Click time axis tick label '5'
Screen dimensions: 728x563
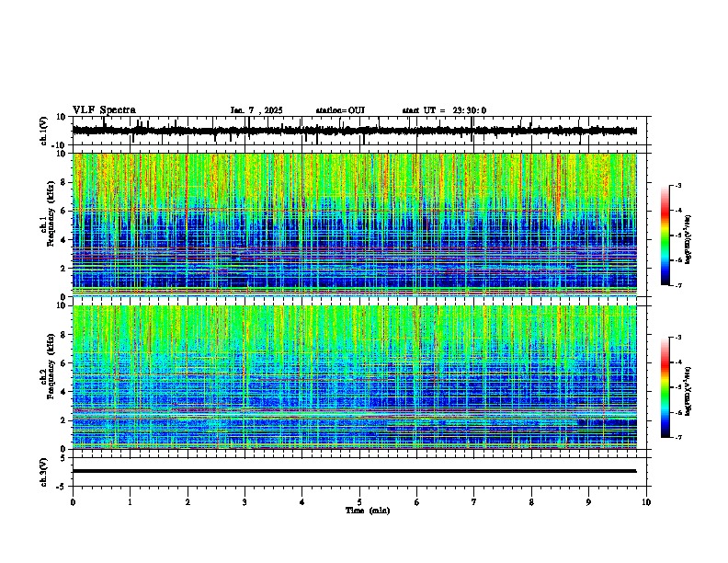point(359,502)
